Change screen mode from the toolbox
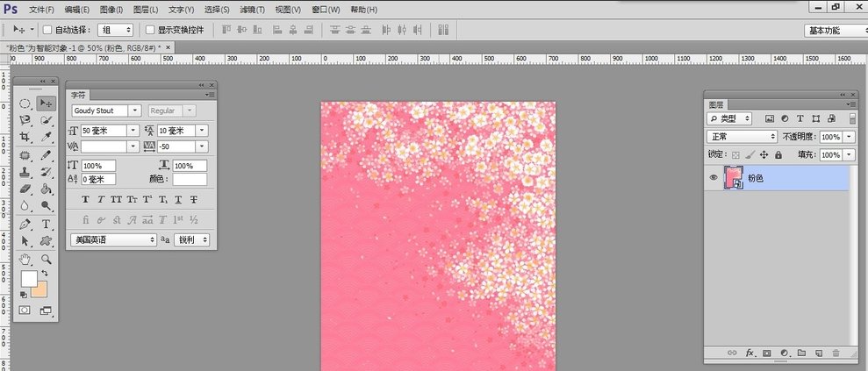 (46, 310)
